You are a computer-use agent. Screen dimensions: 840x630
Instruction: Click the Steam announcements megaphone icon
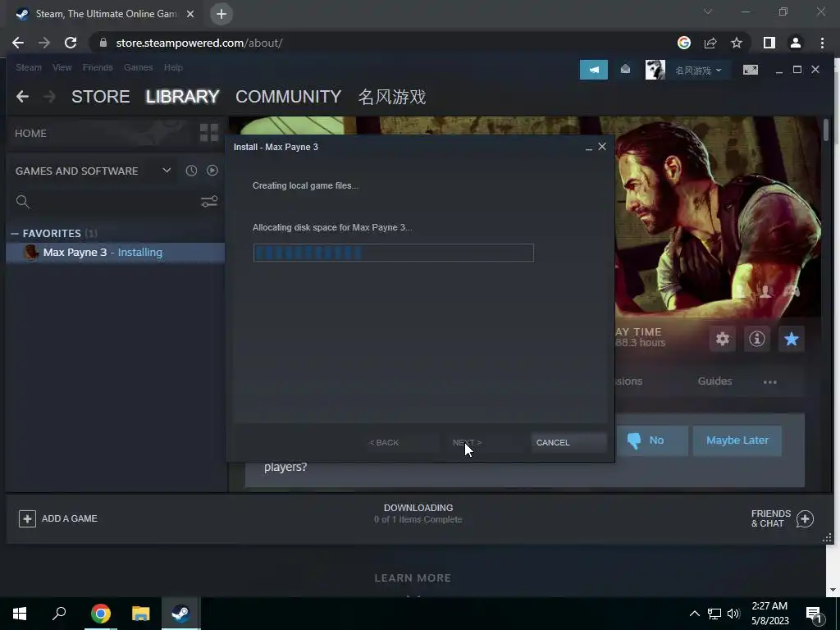click(594, 70)
